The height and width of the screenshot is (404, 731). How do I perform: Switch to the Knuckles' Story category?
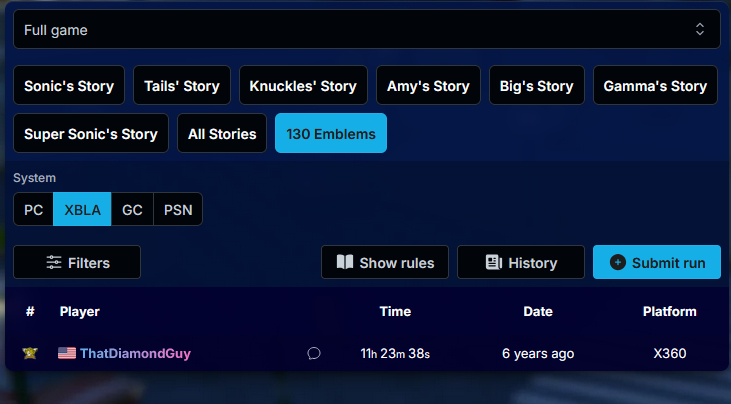pos(303,86)
